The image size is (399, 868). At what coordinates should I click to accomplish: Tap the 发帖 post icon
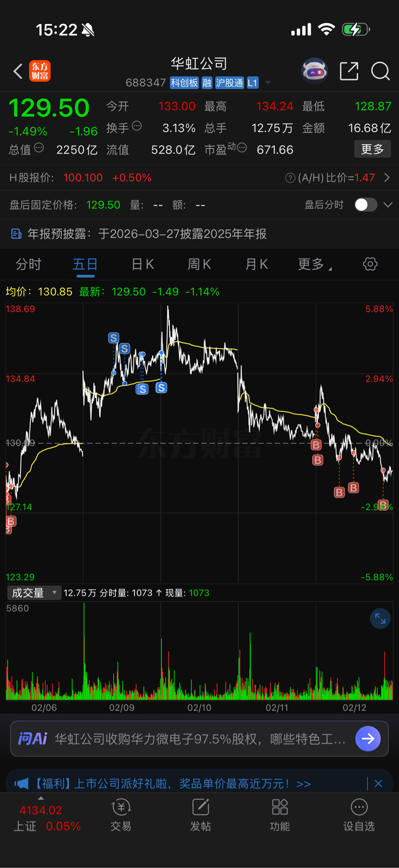[201, 807]
